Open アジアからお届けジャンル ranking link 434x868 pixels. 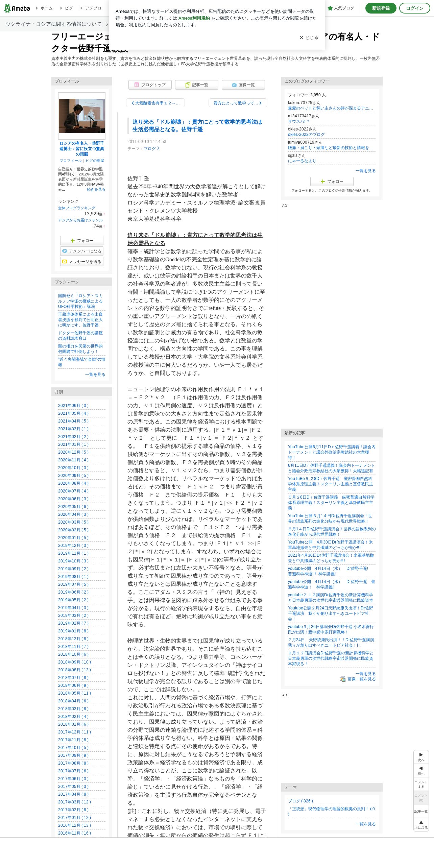[80, 220]
